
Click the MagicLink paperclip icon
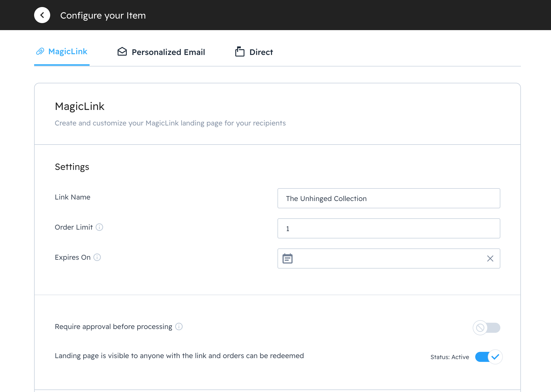coord(40,51)
